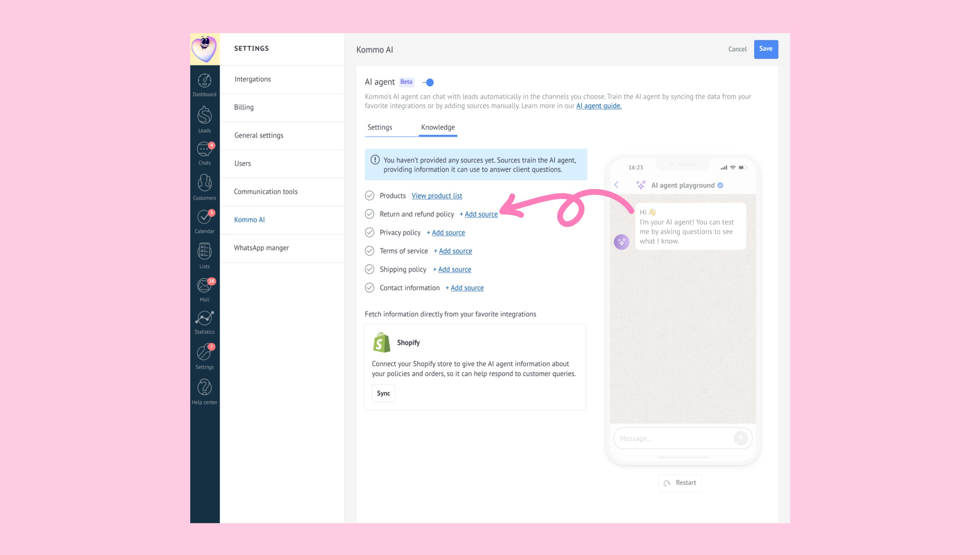Viewport: 980px width, 555px height.
Task: Open Users in settings menu
Action: click(282, 164)
